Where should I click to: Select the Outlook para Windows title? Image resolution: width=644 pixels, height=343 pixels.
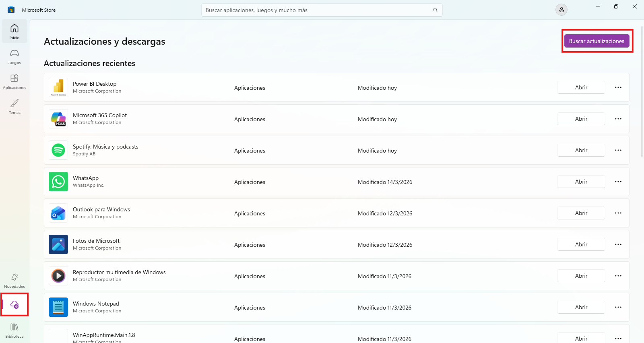pos(101,209)
